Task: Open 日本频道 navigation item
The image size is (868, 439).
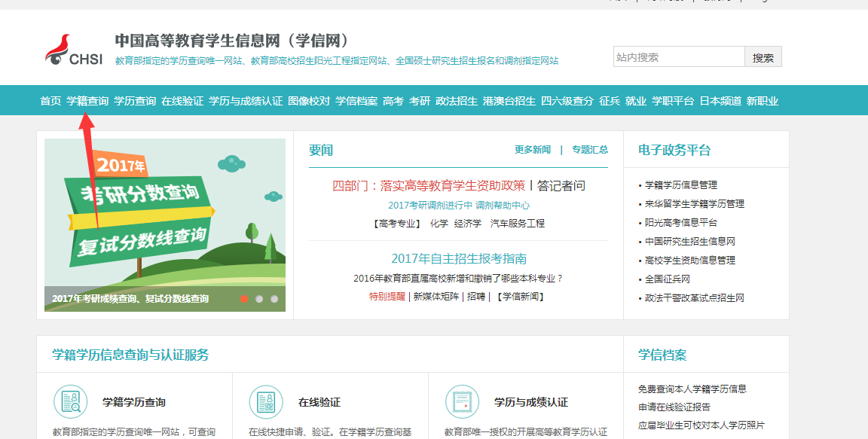Action: 721,101
